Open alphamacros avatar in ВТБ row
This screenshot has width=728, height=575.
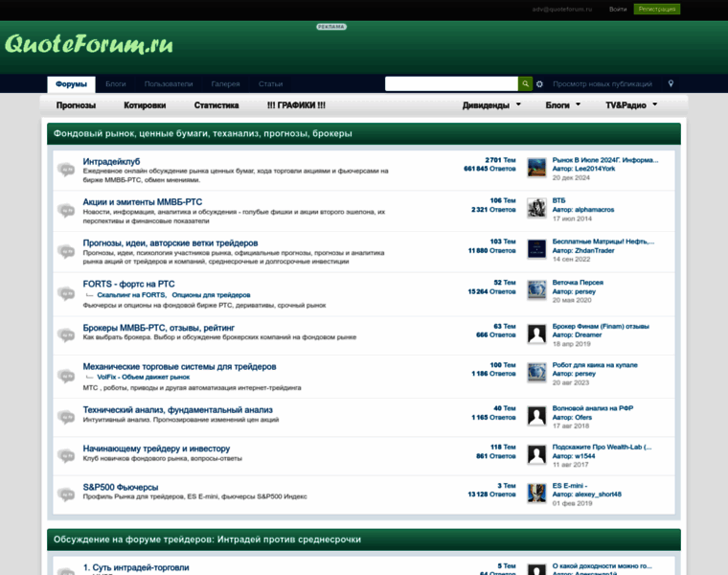pos(536,208)
